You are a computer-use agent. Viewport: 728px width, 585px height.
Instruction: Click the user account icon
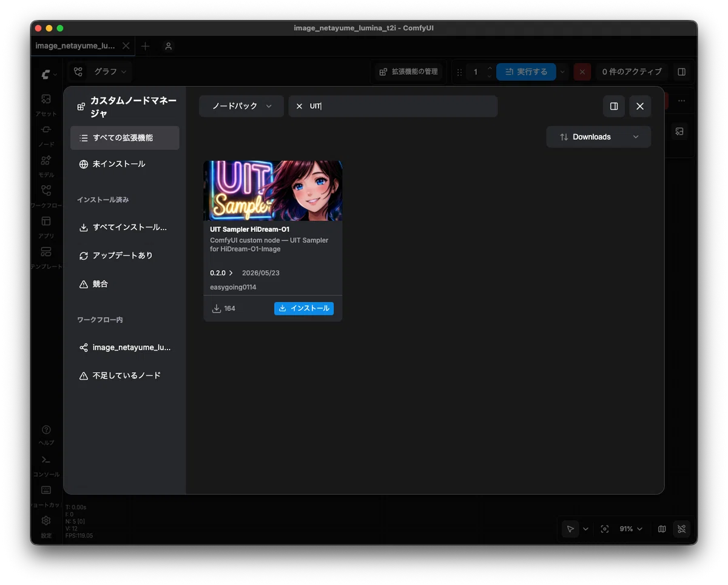click(169, 46)
